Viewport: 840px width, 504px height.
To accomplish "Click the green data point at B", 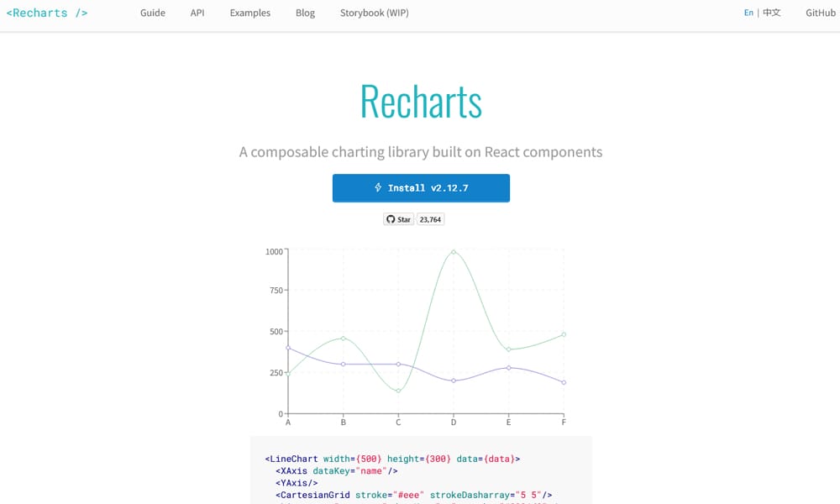I will pos(343,339).
